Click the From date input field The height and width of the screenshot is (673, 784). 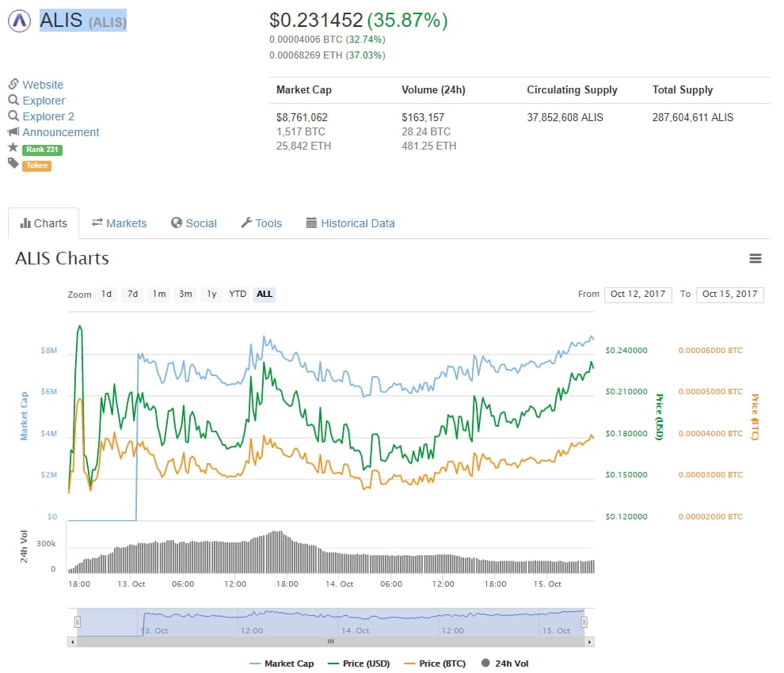coord(638,294)
